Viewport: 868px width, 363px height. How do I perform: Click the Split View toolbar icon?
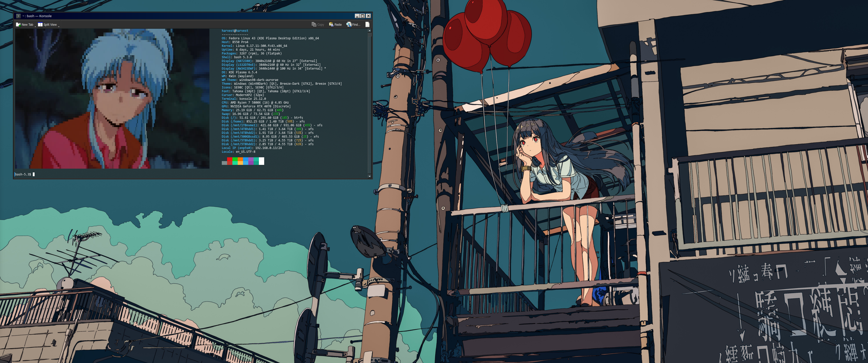point(40,25)
